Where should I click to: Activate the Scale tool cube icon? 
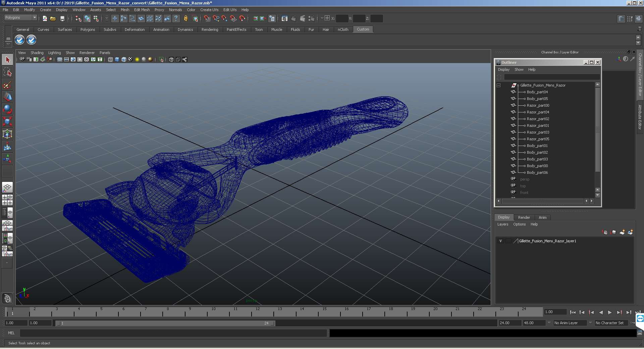[7, 121]
